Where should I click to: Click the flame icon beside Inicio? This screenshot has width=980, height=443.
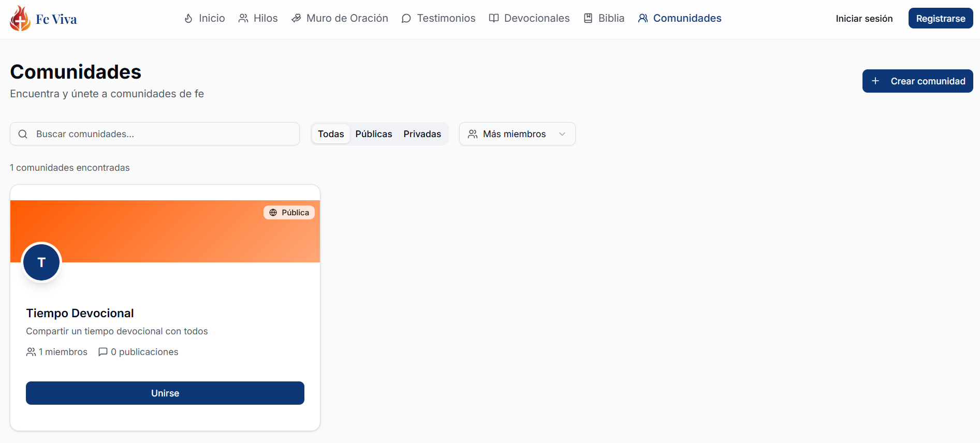pyautogui.click(x=188, y=19)
